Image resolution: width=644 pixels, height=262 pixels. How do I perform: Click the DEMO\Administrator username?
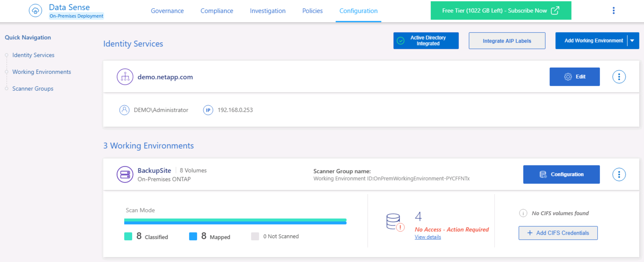(x=161, y=110)
